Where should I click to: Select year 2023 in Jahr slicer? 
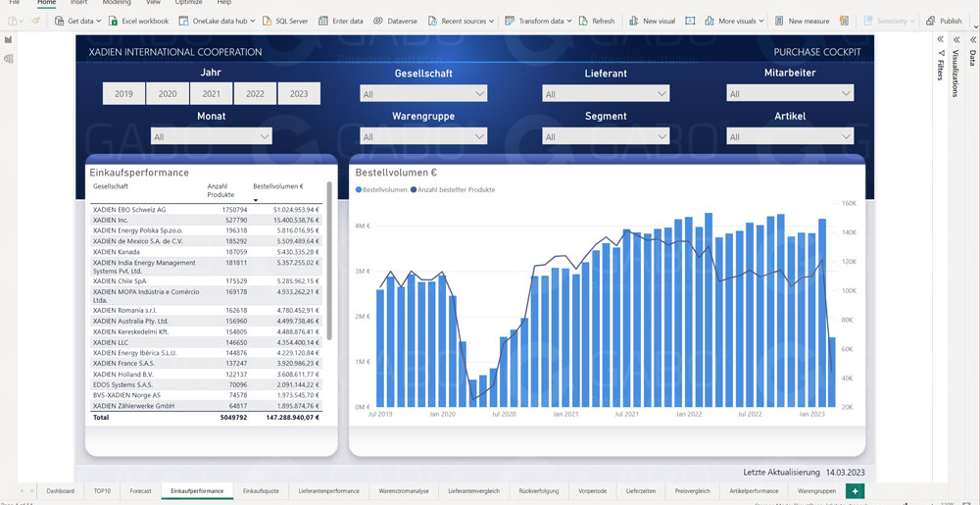(299, 94)
